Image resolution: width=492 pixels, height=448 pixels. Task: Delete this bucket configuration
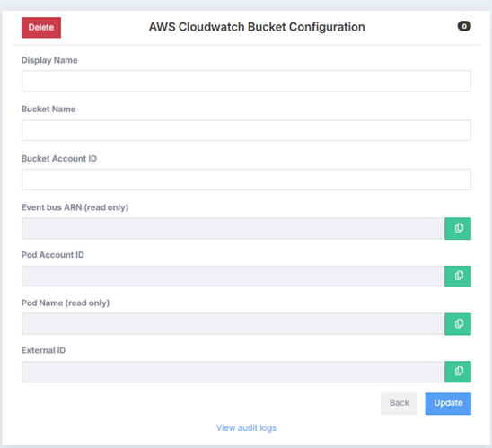pyautogui.click(x=41, y=28)
